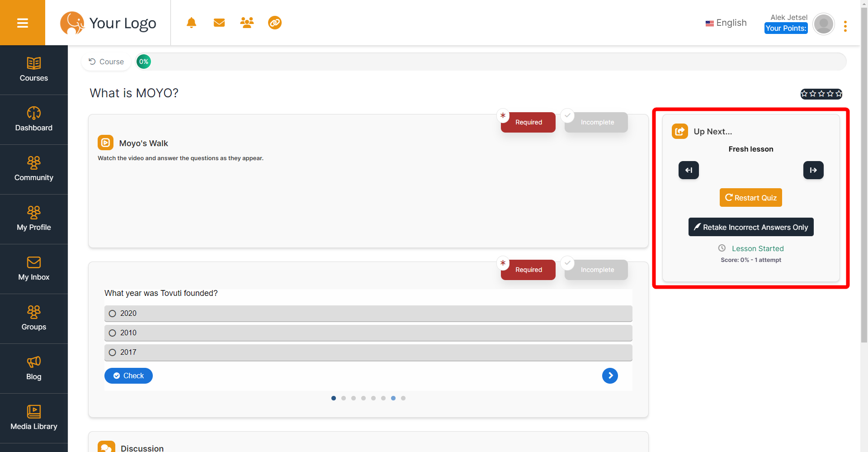The height and width of the screenshot is (452, 868).
Task: Open Dashboard from the sidebar
Action: click(34, 119)
